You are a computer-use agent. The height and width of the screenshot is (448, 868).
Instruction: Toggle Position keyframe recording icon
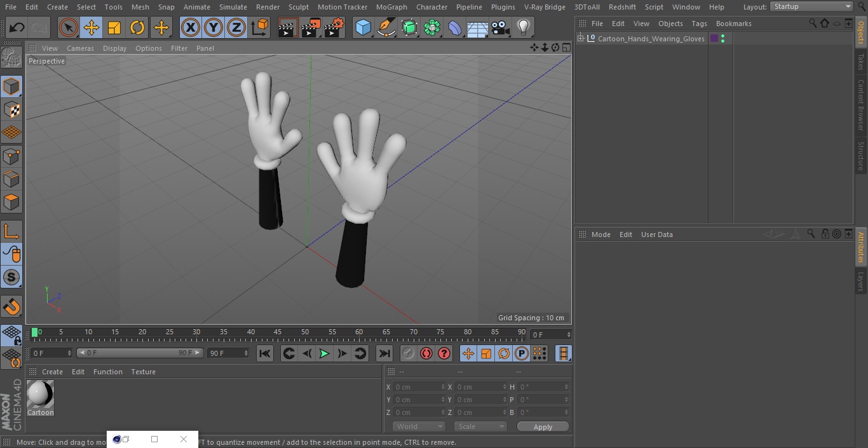pyautogui.click(x=468, y=353)
